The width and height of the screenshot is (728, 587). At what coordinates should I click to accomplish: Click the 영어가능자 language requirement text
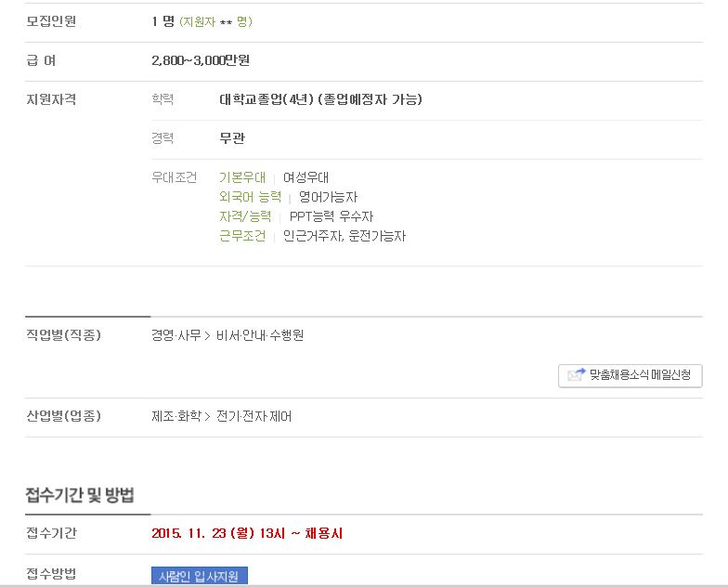coord(329,197)
